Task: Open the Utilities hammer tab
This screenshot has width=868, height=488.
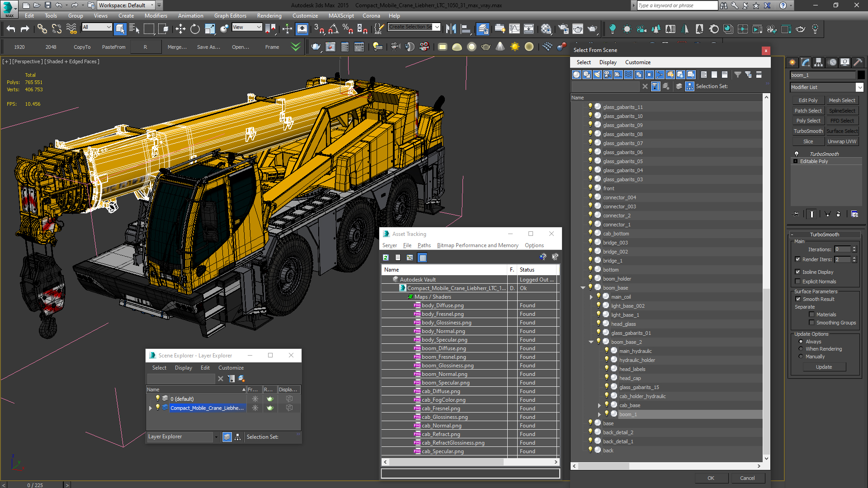Action: click(858, 62)
